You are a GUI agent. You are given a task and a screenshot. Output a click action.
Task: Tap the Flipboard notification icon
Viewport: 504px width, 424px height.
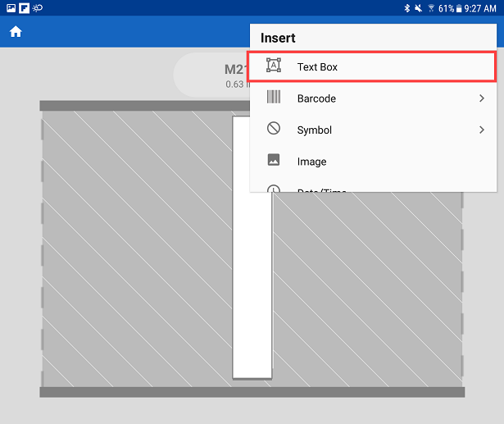(24, 7)
